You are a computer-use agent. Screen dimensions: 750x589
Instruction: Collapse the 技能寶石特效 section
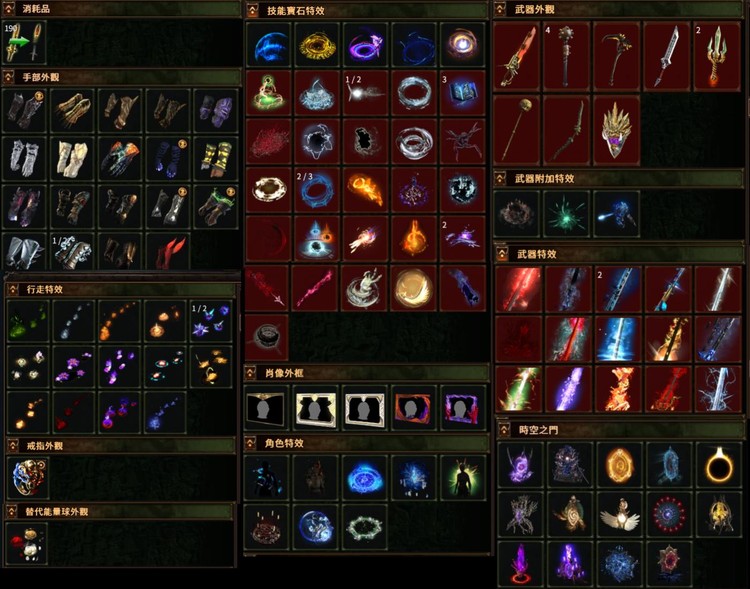point(252,10)
